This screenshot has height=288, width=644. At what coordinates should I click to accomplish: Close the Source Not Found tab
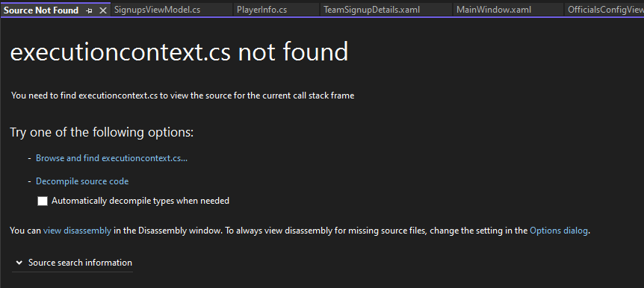point(103,10)
